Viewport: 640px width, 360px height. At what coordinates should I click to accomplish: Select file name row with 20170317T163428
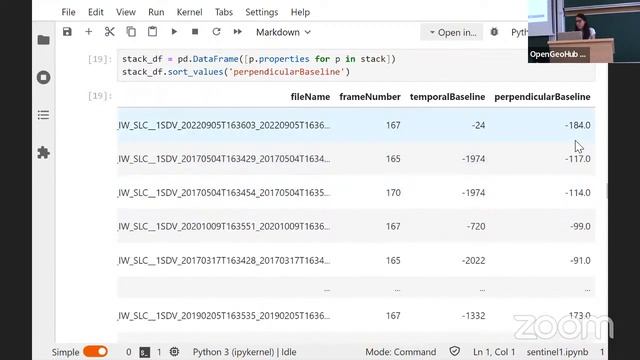pos(224,260)
